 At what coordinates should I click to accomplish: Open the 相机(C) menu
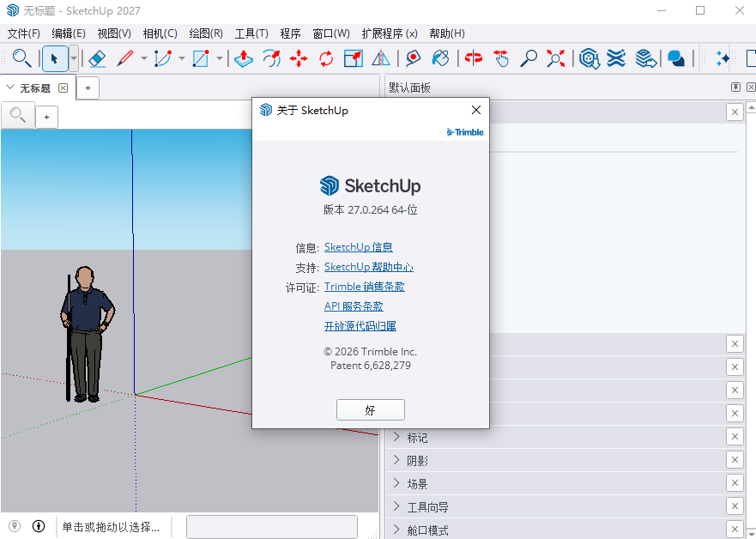click(160, 33)
